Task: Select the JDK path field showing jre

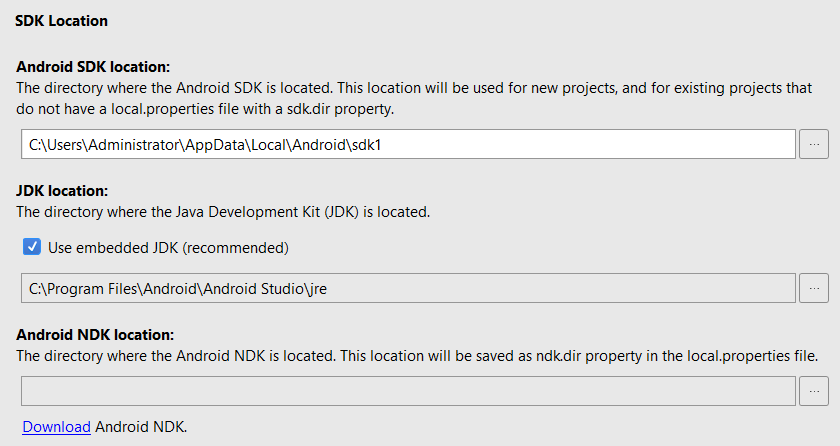Action: (x=500, y=288)
